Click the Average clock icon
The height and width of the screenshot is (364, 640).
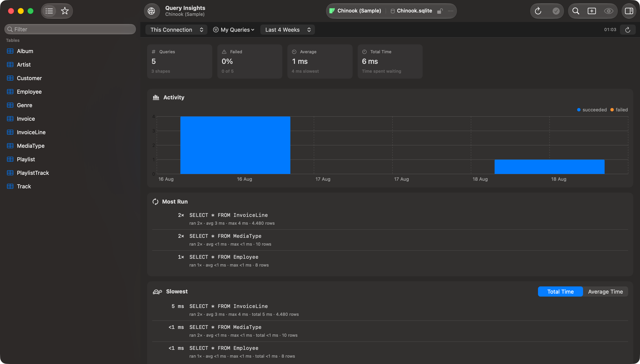click(x=294, y=52)
